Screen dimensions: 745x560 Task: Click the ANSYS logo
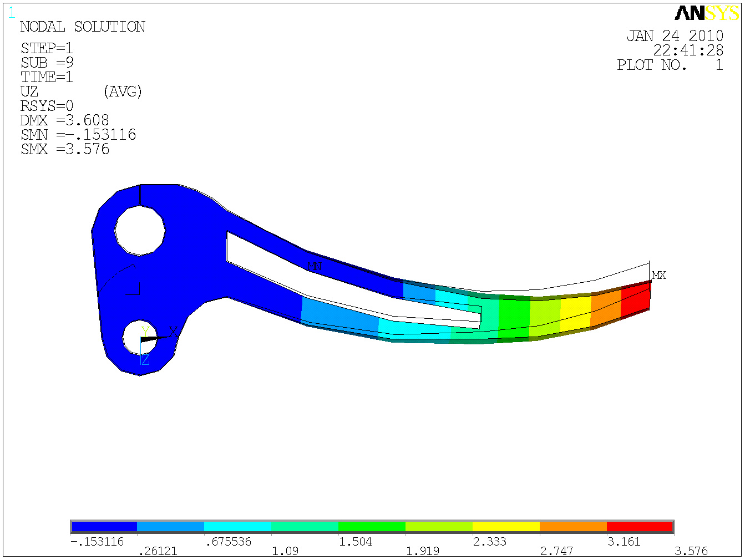[707, 13]
